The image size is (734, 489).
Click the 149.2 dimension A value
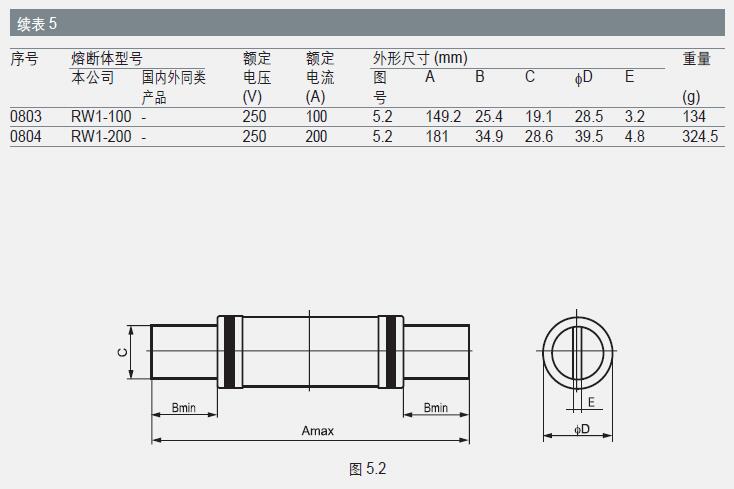point(443,117)
